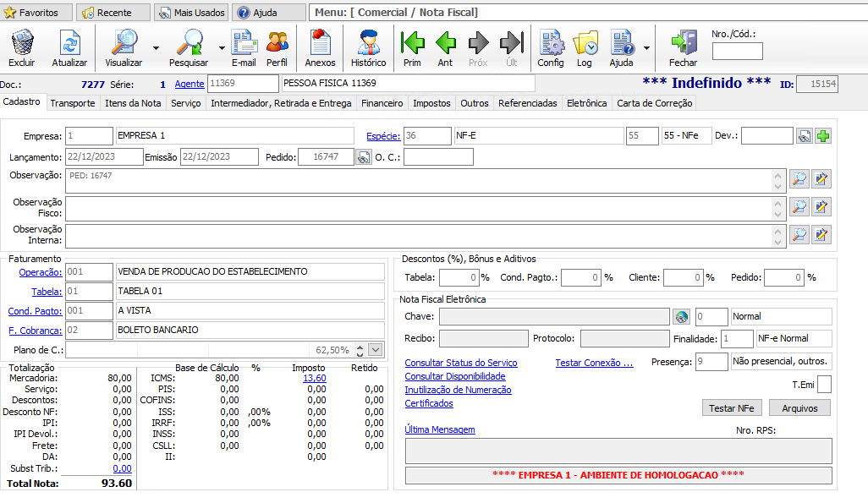This screenshot has height=503, width=868.
Task: Open the Favoritos menu
Action: [36, 12]
